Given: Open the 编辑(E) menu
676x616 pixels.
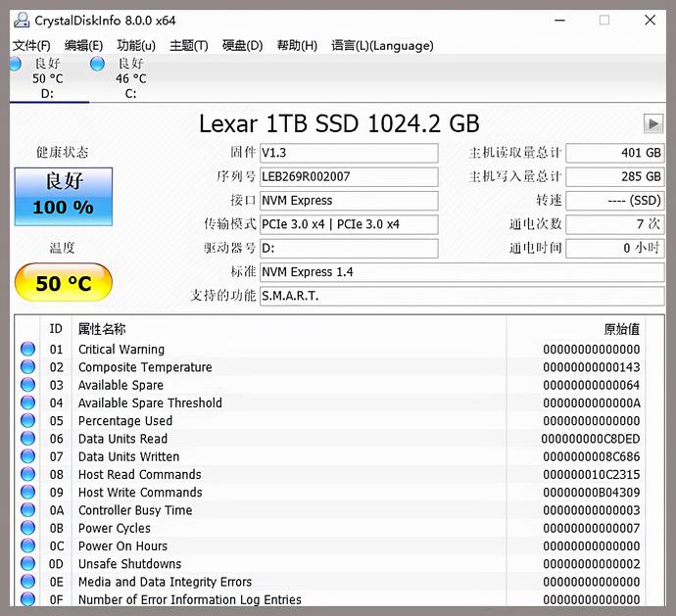Looking at the screenshot, I should tap(83, 46).
